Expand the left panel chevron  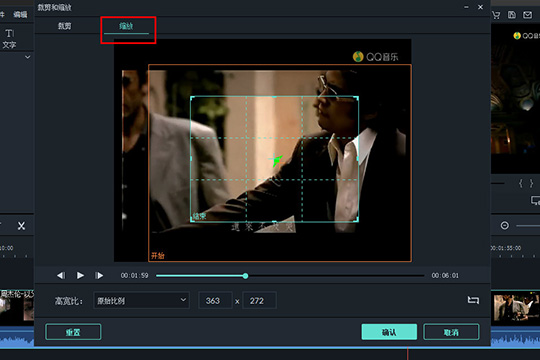[28, 57]
